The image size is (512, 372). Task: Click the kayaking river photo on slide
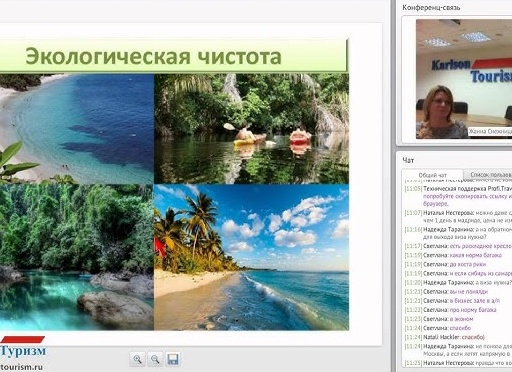tap(251, 129)
